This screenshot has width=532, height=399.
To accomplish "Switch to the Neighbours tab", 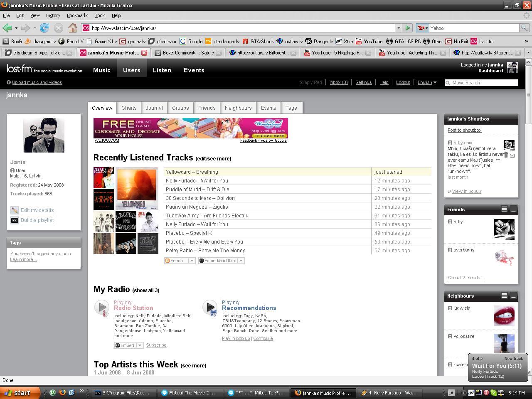I will click(x=238, y=108).
